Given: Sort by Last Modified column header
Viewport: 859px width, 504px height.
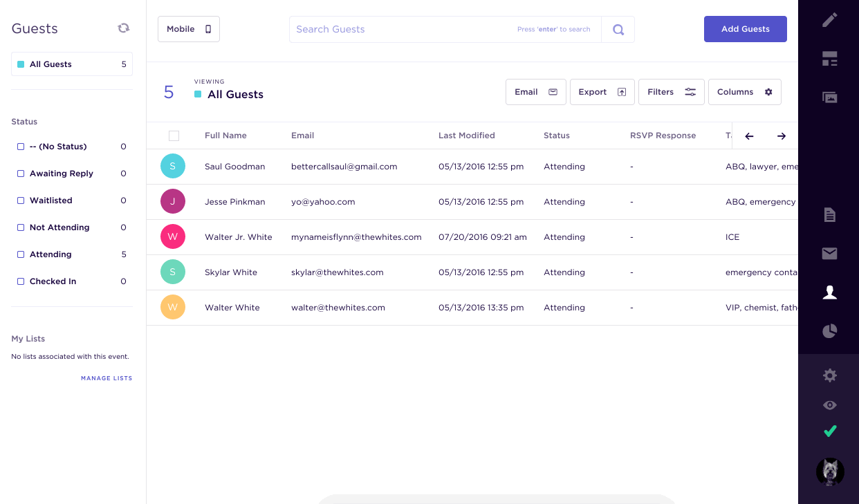Looking at the screenshot, I should click(x=467, y=136).
